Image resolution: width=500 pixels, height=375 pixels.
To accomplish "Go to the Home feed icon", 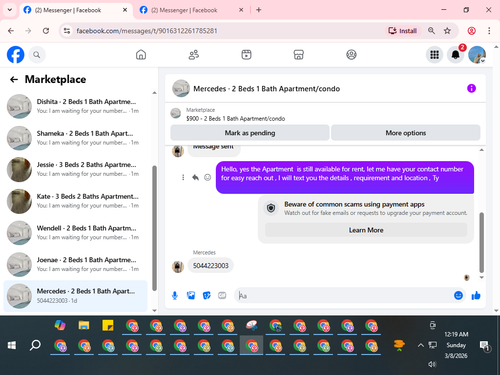I will click(x=141, y=55).
